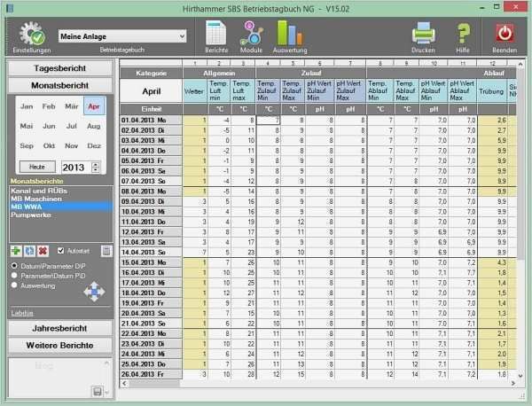Click the Labidus link
The height and width of the screenshot is (406, 532).
(x=22, y=313)
